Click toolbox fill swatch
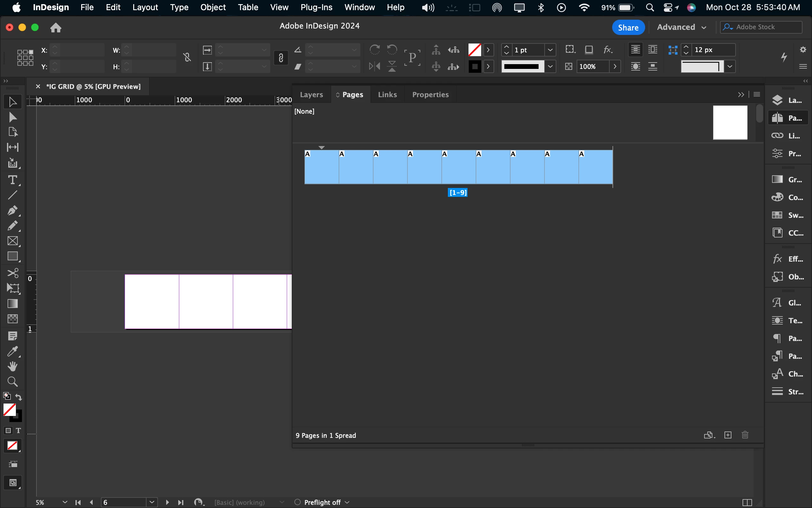The image size is (812, 508). pos(10,410)
